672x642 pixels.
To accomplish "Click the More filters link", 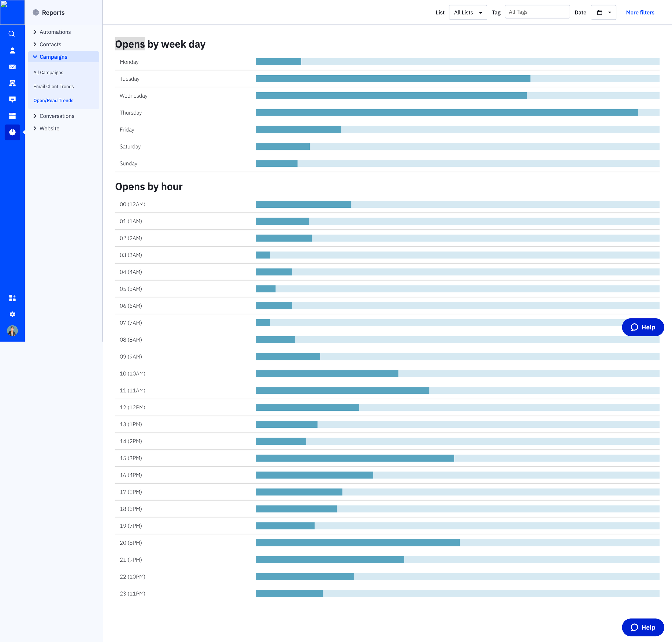I will (x=640, y=13).
